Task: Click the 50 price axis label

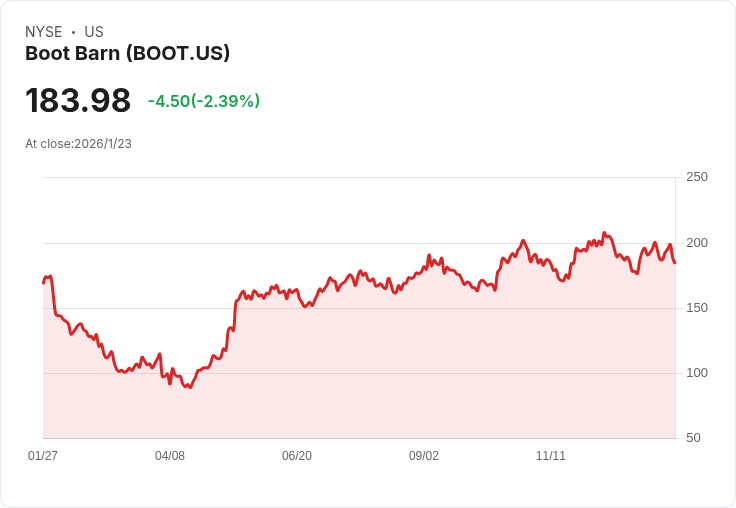Action: click(x=693, y=438)
